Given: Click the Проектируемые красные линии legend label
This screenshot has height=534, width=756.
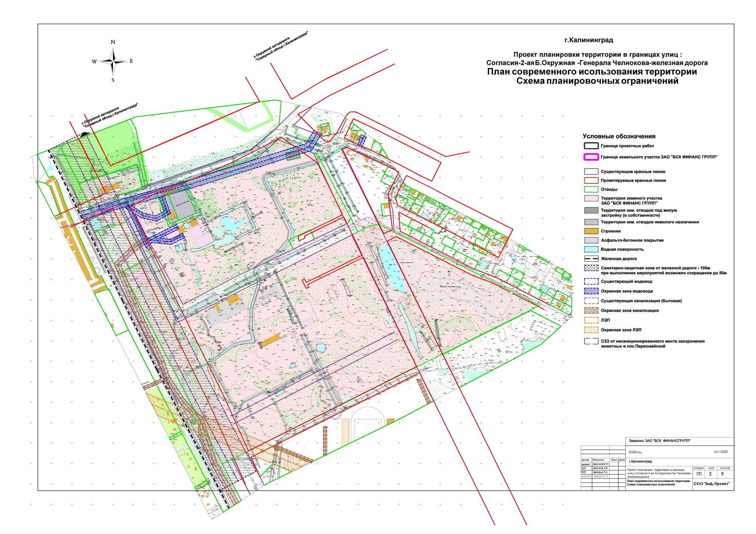Looking at the screenshot, I should pos(633,181).
